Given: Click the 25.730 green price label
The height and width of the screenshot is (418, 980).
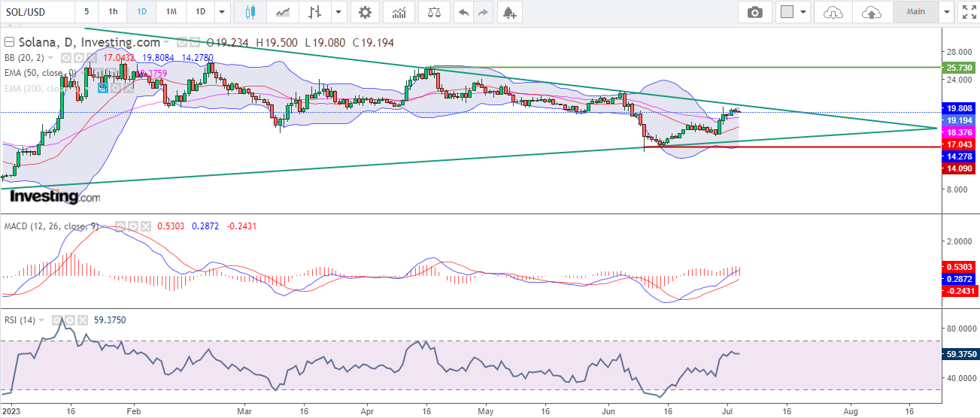Looking at the screenshot, I should (960, 67).
